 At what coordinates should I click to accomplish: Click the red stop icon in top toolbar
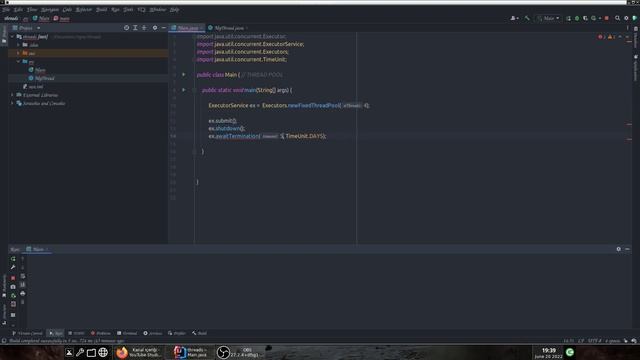pyautogui.click(x=607, y=18)
